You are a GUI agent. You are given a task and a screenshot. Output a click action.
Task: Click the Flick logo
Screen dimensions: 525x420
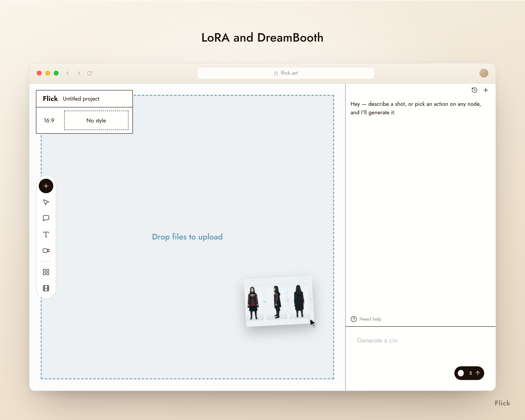coord(50,99)
